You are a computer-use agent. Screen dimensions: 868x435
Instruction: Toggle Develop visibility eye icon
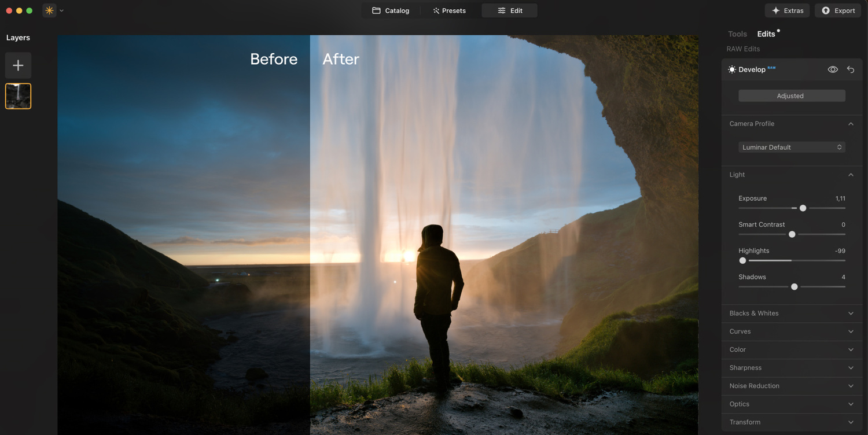[833, 69]
